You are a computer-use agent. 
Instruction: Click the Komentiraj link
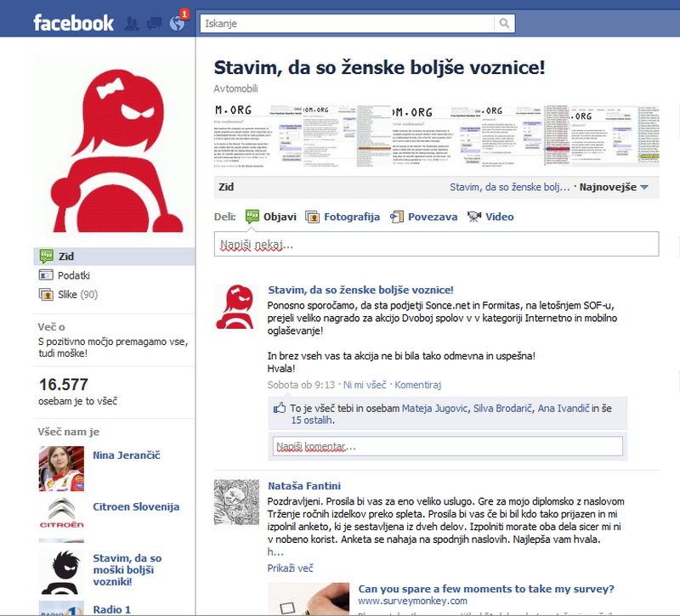(417, 385)
